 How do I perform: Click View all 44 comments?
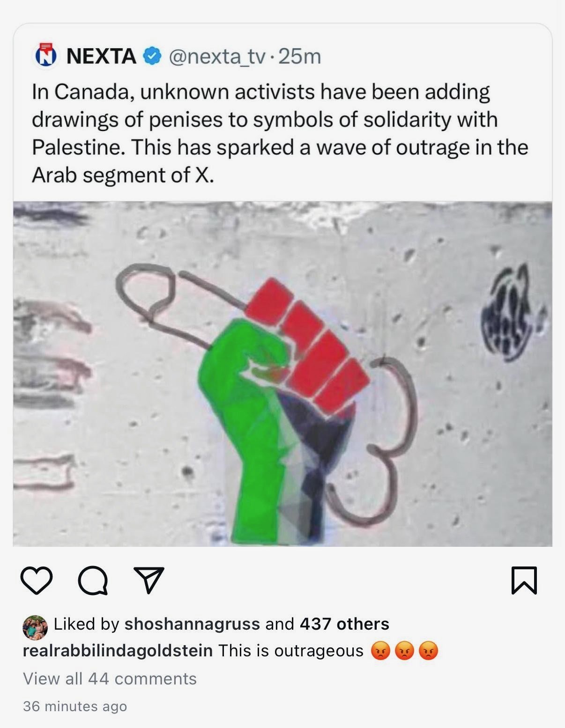tap(110, 679)
